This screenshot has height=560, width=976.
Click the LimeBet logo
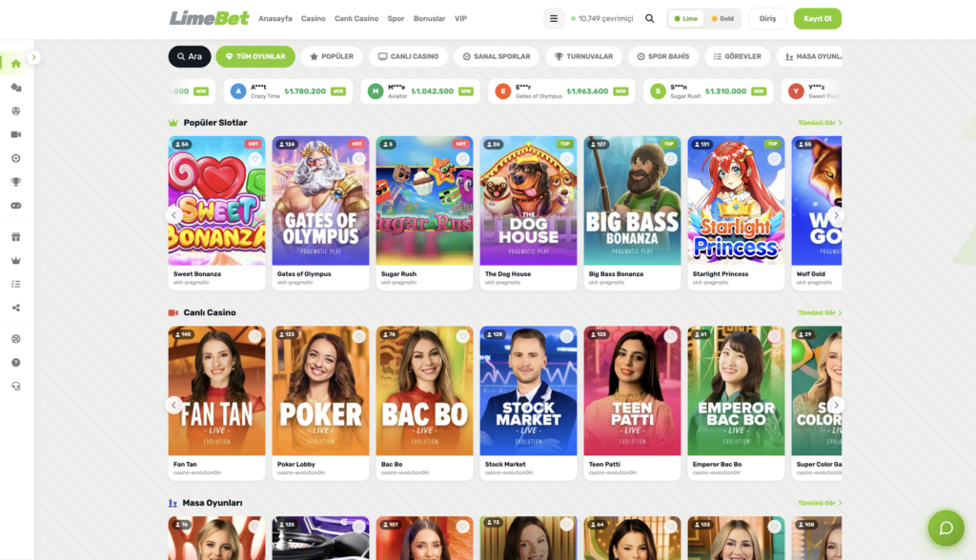tap(209, 18)
